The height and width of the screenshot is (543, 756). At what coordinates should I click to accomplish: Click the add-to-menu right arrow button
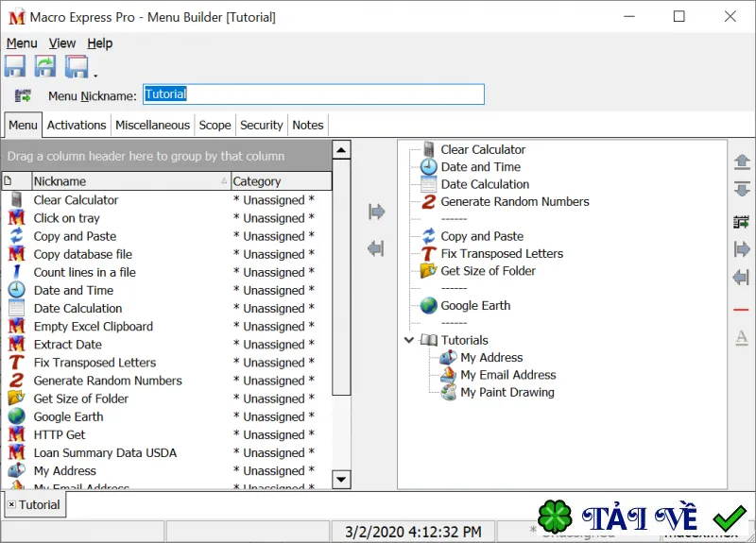click(x=376, y=212)
